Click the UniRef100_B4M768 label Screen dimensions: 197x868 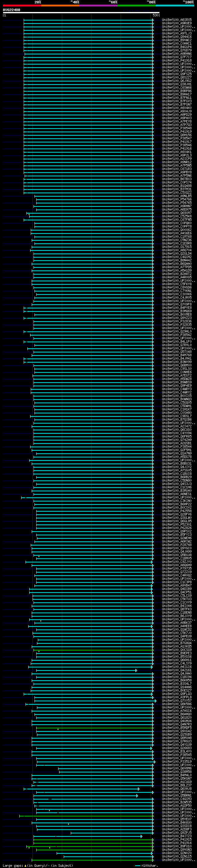pyautogui.click(x=177, y=355)
